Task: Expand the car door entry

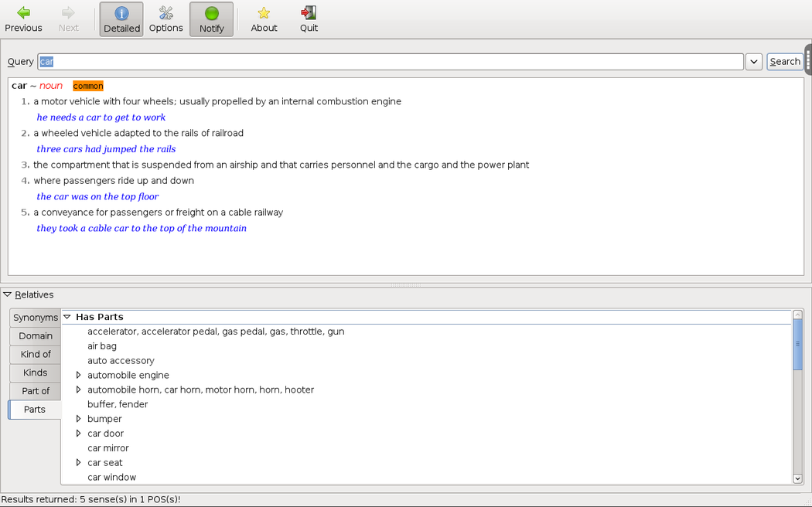Action: point(78,434)
